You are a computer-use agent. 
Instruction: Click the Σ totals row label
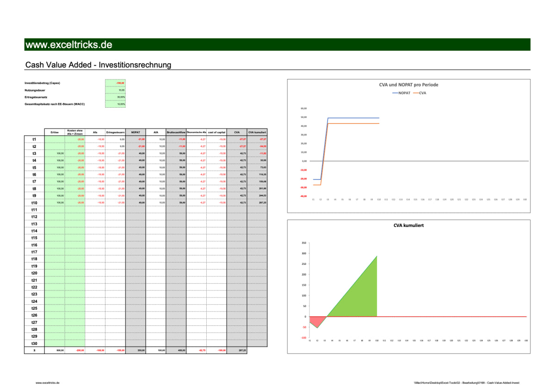(34, 351)
